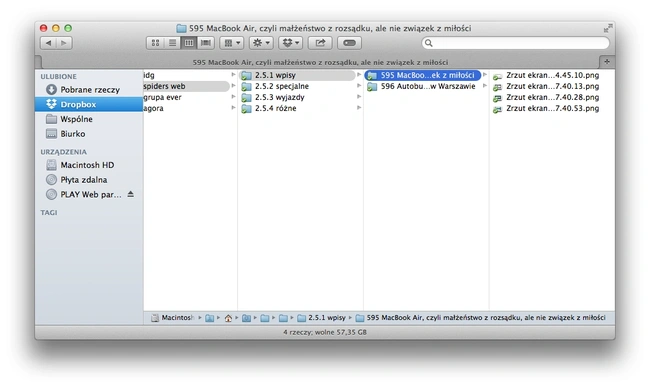Open Wspólne folder in sidebar
Viewport: 650px width, 388px height.
pos(89,119)
